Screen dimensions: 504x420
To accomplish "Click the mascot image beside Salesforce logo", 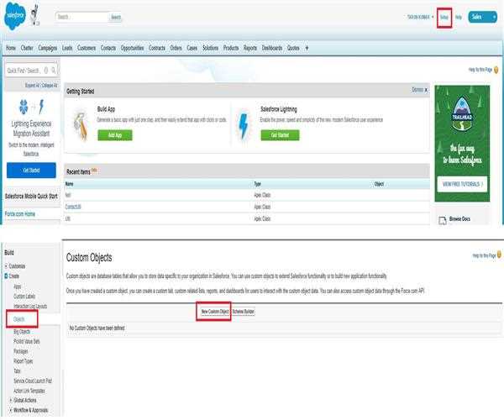I will pos(35,15).
